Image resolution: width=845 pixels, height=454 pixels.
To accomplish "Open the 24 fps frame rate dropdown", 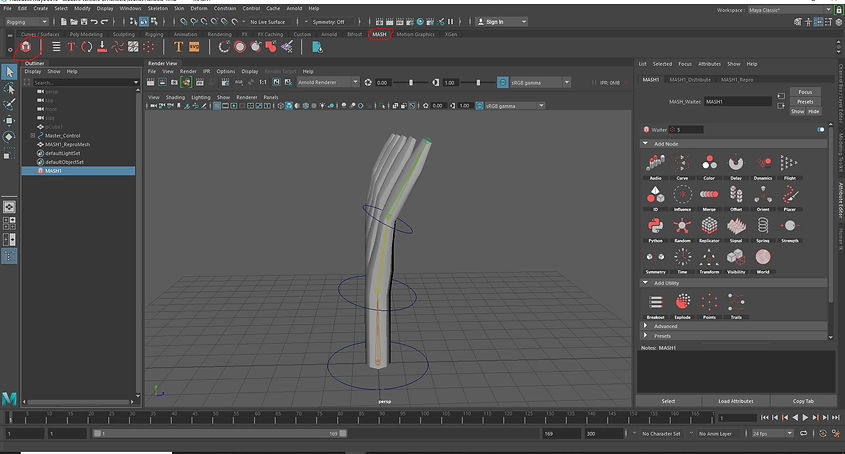I will coord(772,434).
